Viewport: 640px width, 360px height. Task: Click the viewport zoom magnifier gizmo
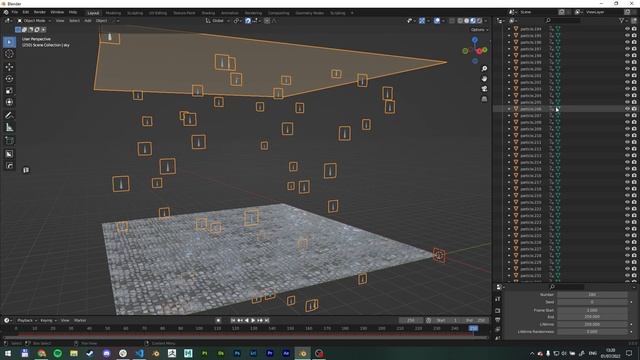click(x=484, y=69)
